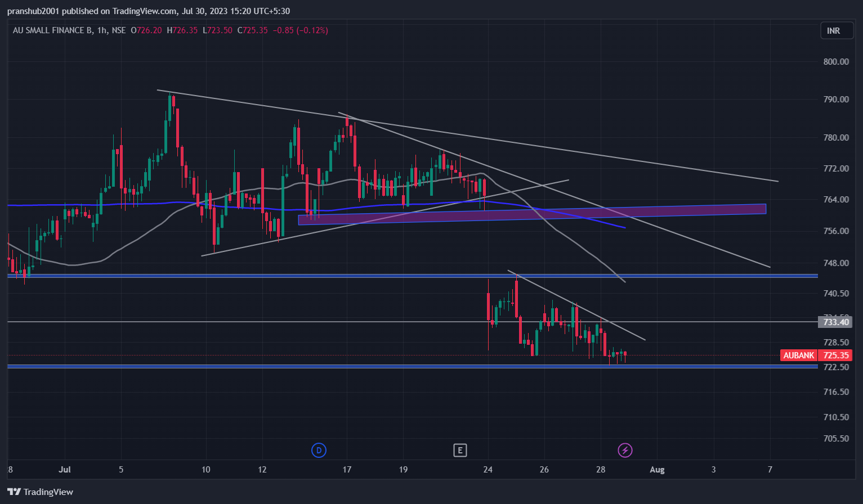Click the AUBANK price tag label

point(799,355)
